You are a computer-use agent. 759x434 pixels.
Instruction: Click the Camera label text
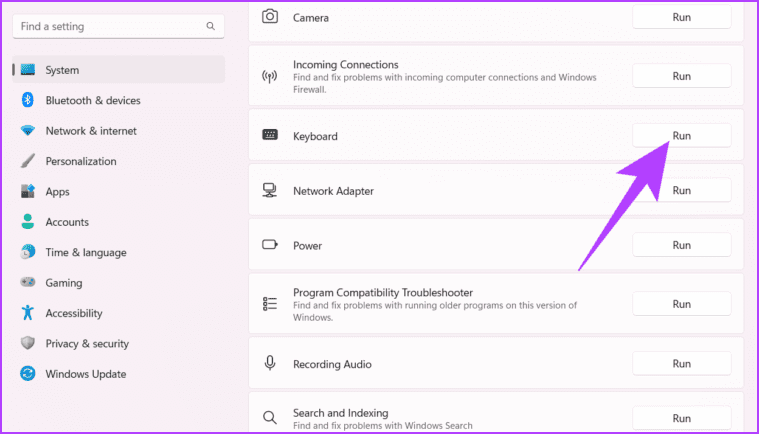click(311, 17)
